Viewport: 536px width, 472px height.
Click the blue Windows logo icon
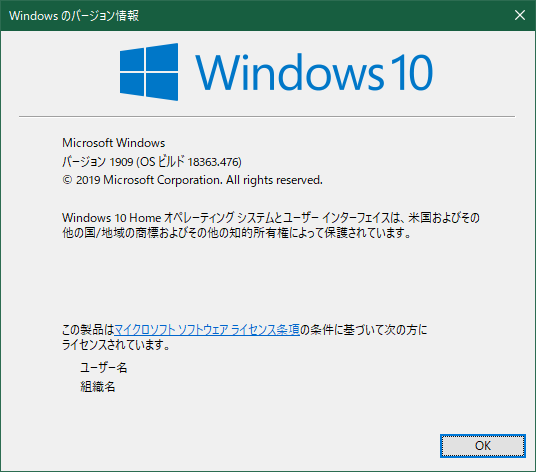(x=149, y=72)
